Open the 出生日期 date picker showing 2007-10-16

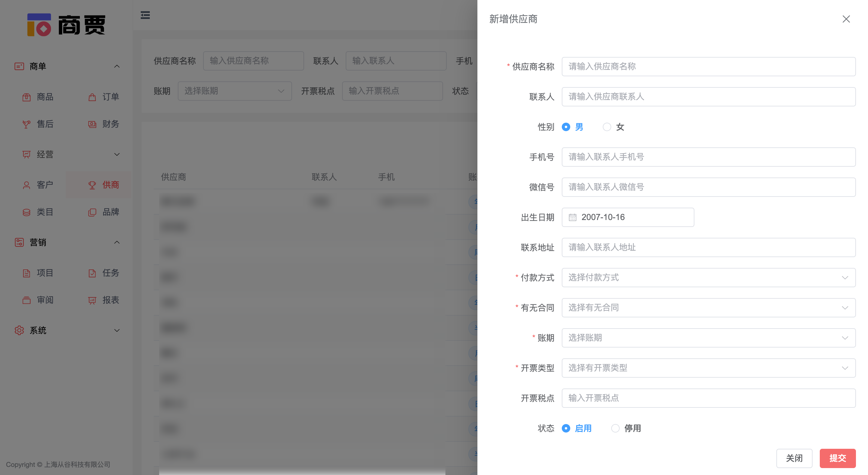coord(628,217)
